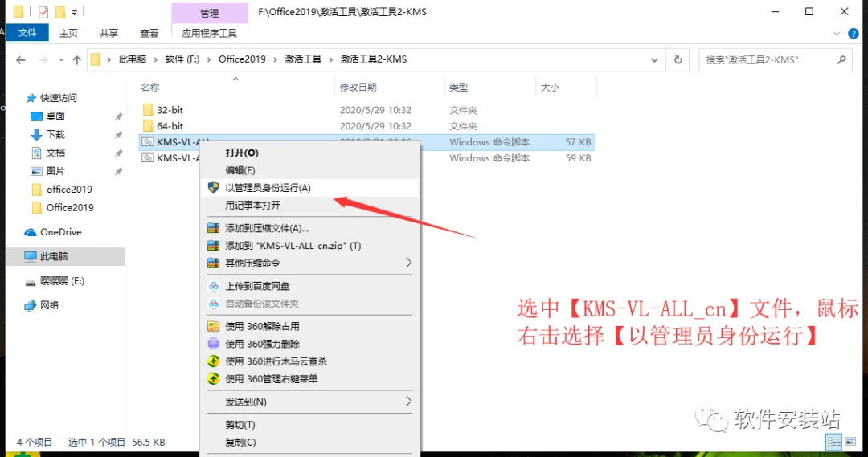The height and width of the screenshot is (457, 868).
Task: Choose 以管理员身份运行(A)
Action: pos(309,188)
